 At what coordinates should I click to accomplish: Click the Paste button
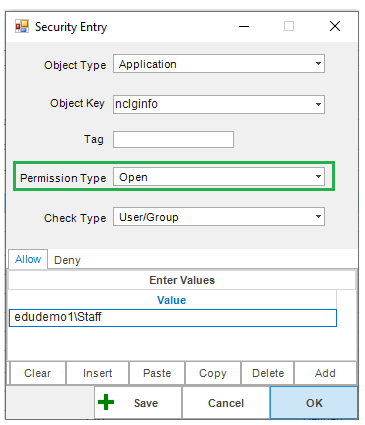(x=157, y=373)
